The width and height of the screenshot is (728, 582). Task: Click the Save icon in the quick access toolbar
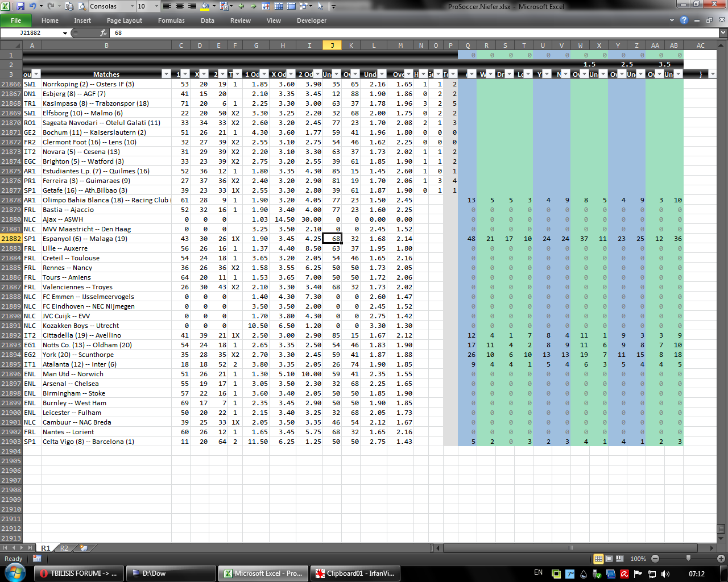click(x=21, y=6)
